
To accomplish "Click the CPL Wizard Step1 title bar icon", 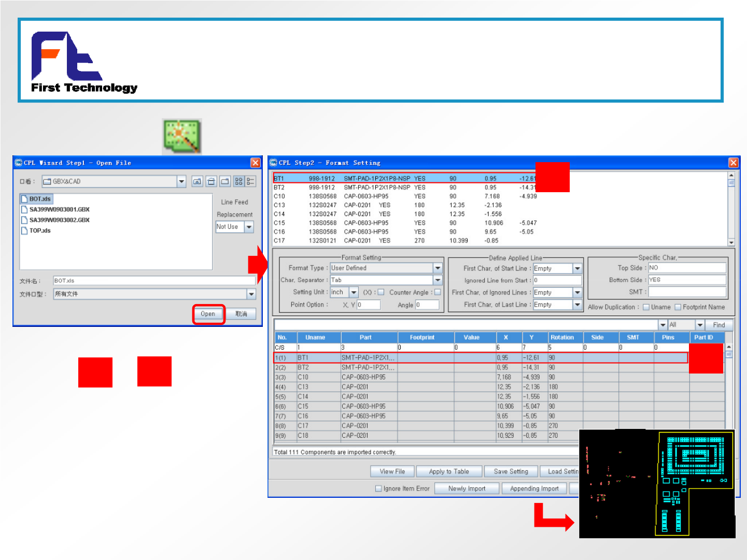I will [x=19, y=163].
